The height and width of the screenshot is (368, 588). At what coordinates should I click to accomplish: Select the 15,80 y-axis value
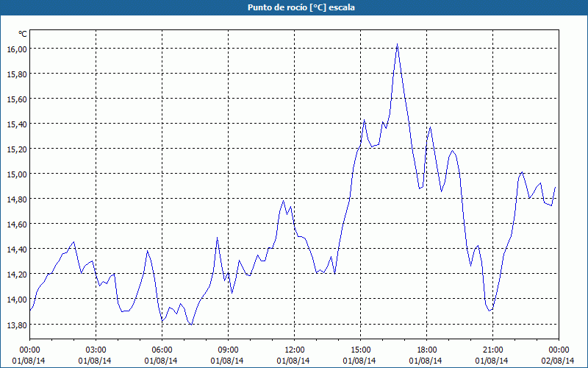point(17,74)
